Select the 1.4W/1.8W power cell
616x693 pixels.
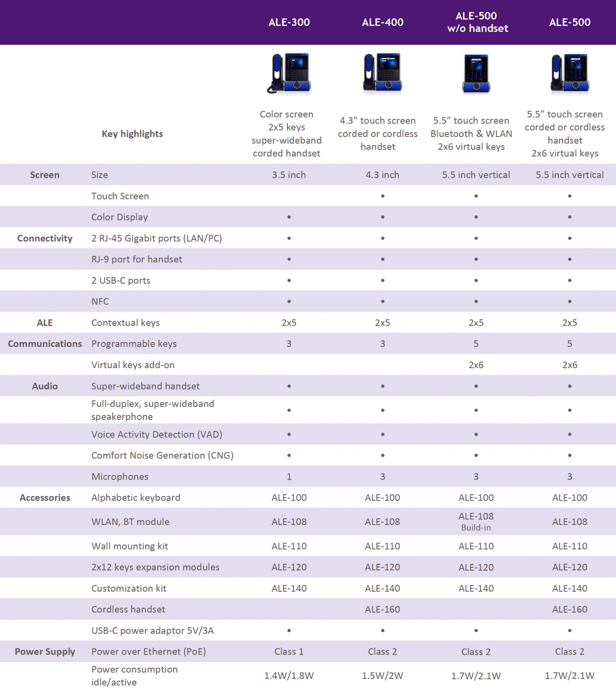pos(289,676)
